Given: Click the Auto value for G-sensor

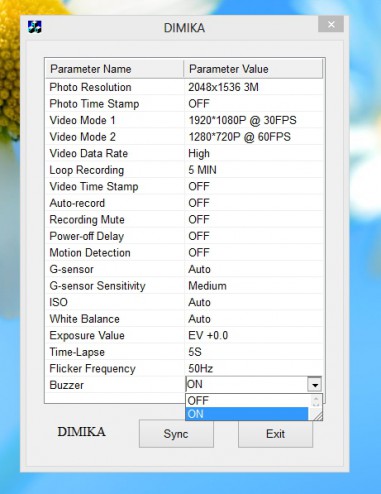Looking at the screenshot, I should pyautogui.click(x=199, y=269).
